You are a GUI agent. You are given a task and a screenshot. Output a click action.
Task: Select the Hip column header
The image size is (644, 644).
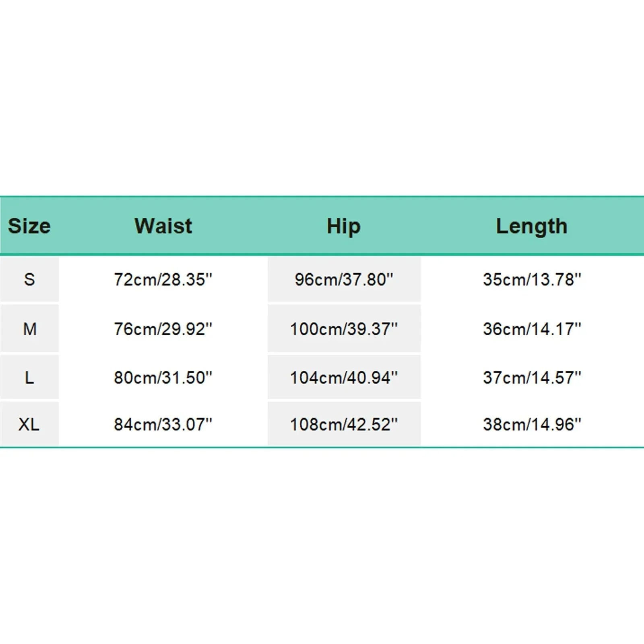click(343, 226)
